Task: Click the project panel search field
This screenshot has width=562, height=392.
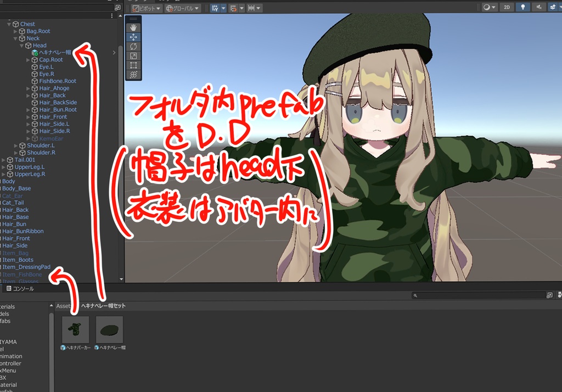Action: [479, 295]
